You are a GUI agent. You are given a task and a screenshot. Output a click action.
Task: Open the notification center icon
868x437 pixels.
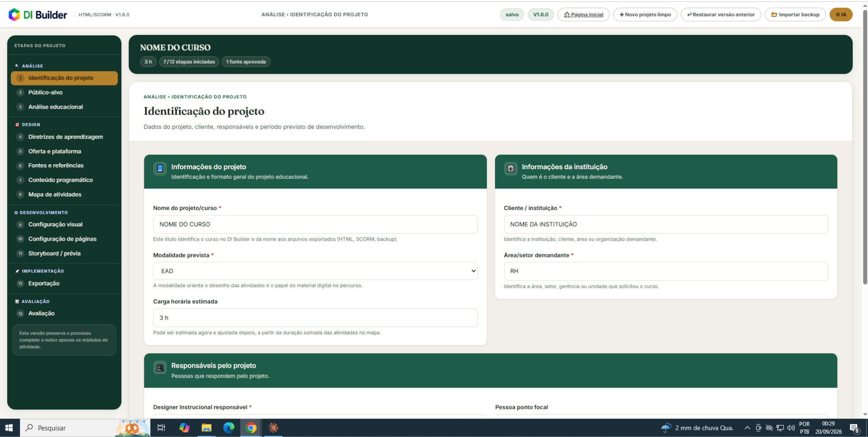click(x=854, y=428)
